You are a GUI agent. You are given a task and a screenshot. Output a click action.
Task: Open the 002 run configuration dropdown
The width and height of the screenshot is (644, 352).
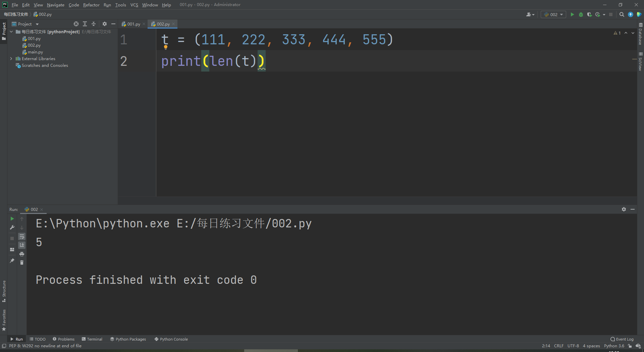pos(553,14)
